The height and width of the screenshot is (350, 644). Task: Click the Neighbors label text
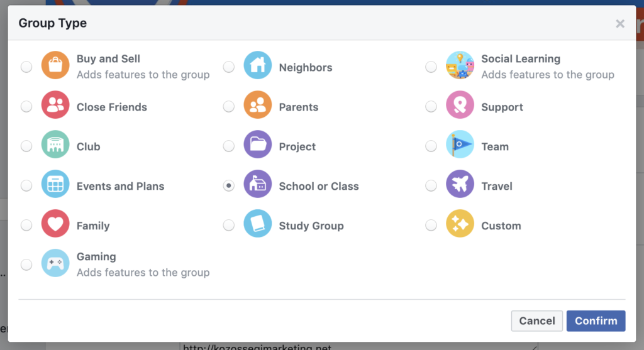click(306, 67)
